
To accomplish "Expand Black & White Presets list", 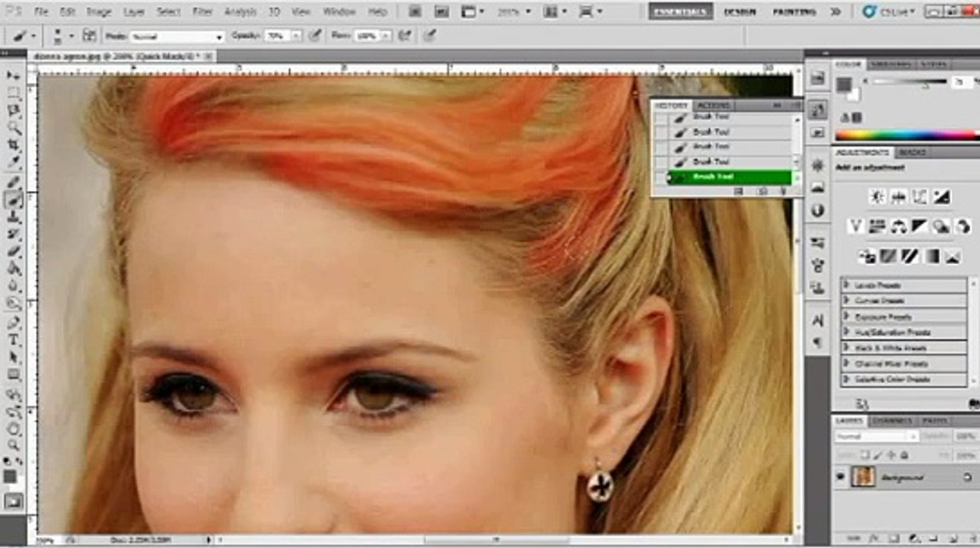I will coord(846,348).
